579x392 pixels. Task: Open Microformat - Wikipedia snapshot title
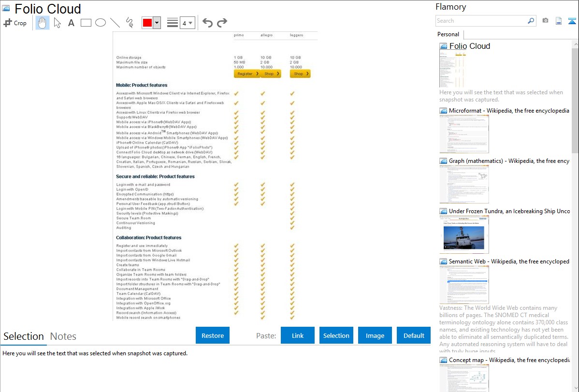(509, 111)
